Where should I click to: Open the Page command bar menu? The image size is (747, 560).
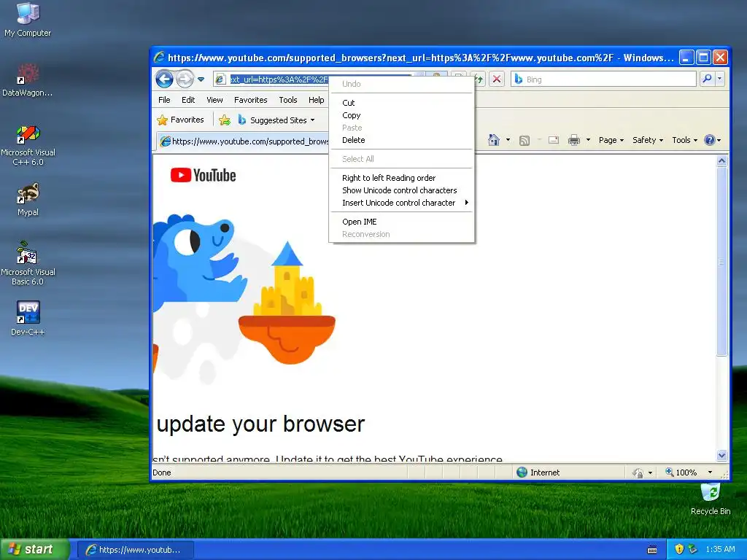[611, 140]
